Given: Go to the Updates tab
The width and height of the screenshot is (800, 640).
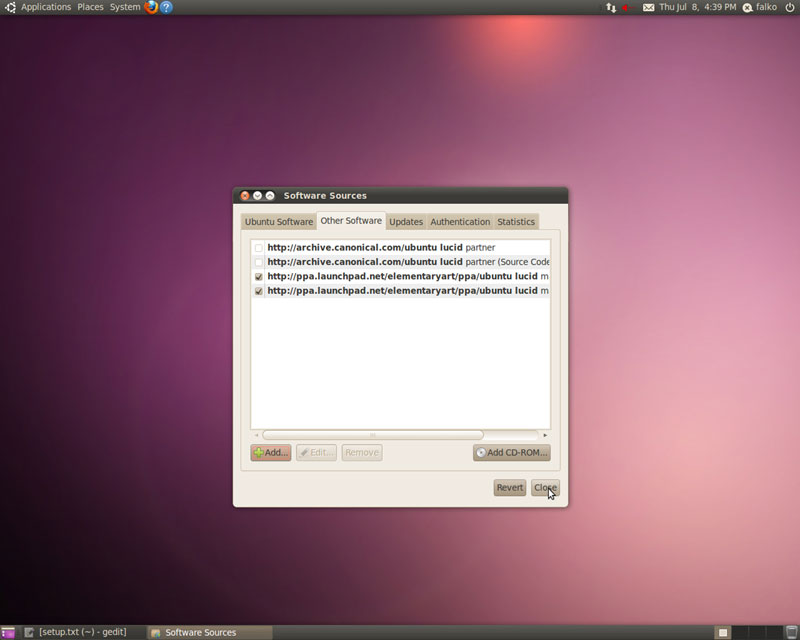Looking at the screenshot, I should coord(406,221).
